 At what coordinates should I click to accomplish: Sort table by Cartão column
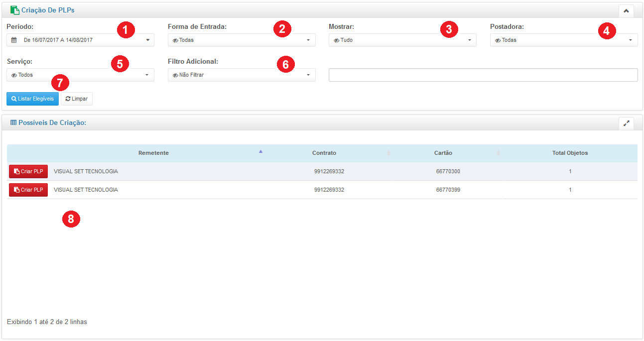coord(443,153)
